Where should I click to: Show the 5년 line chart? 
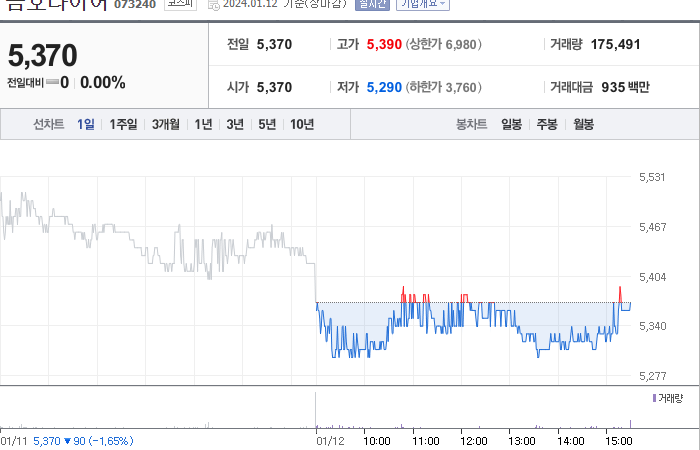coord(267,124)
